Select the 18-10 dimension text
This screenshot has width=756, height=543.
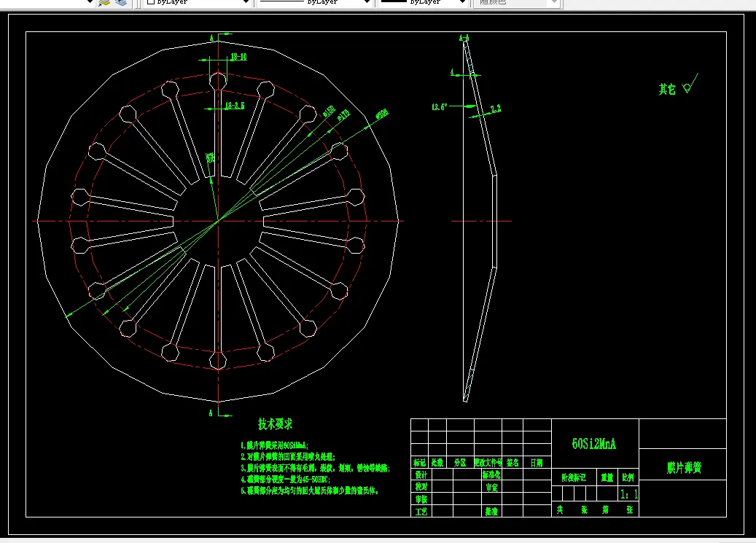point(238,57)
